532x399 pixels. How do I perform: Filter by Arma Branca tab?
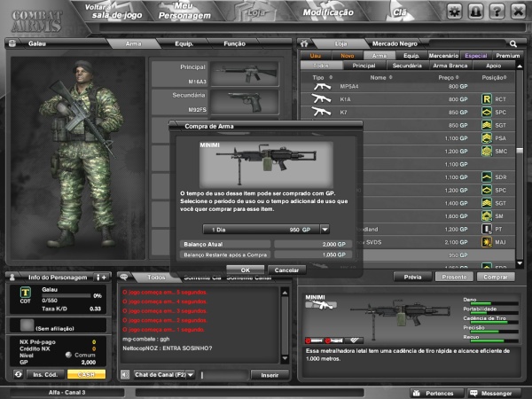450,66
